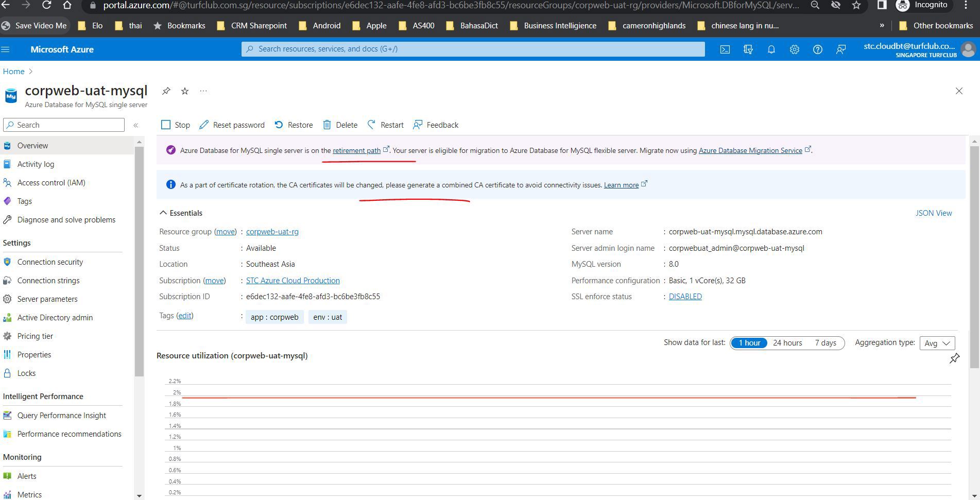Open Cloud Shell from the top bar
980x500 pixels.
[725, 49]
